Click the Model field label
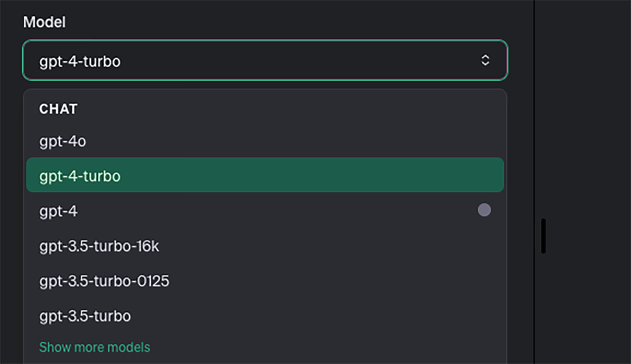Image resolution: width=631 pixels, height=364 pixels. 44,22
